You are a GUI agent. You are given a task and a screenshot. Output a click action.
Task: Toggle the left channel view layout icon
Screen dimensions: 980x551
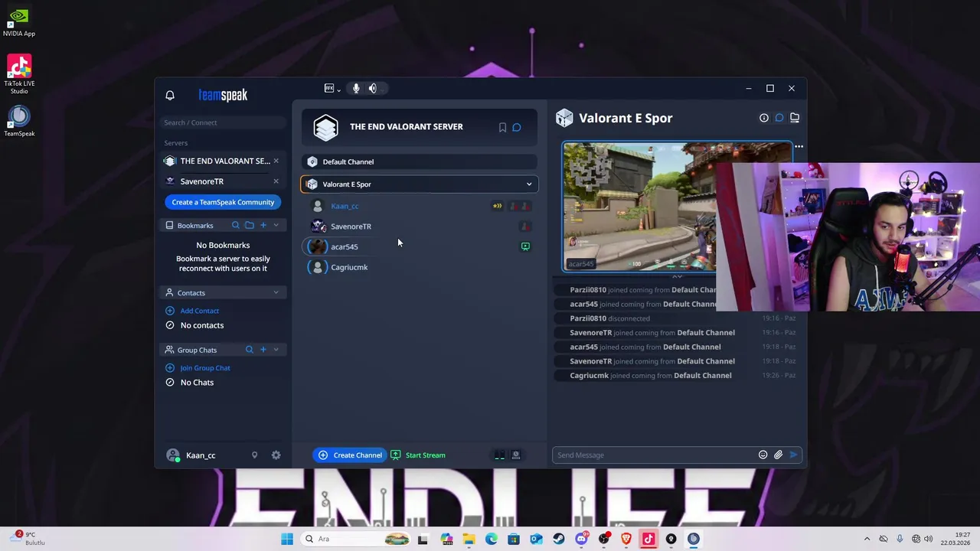click(499, 455)
